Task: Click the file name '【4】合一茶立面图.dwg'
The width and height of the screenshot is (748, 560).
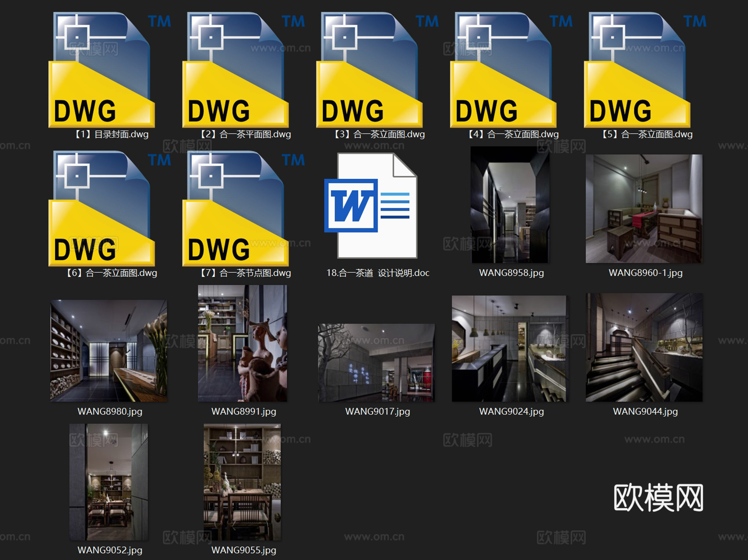Action: [x=512, y=134]
